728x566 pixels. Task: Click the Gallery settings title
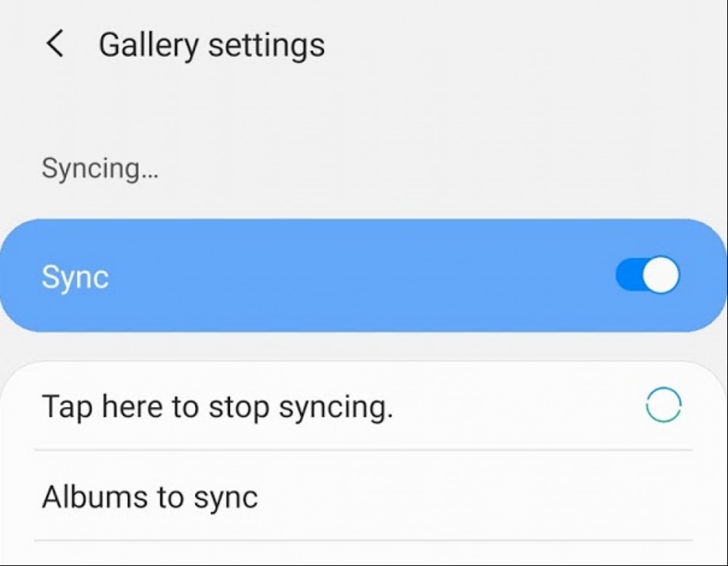click(x=212, y=45)
